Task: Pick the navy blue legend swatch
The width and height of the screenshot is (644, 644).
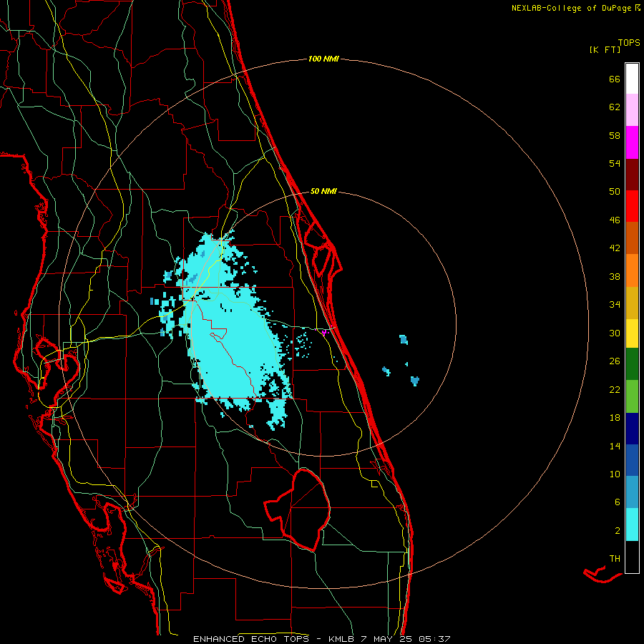Action: [632, 429]
